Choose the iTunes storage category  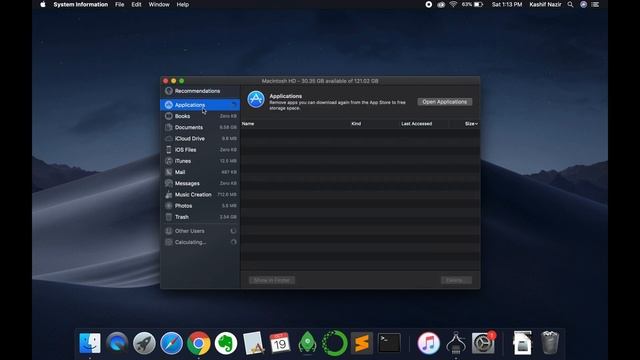pyautogui.click(x=200, y=161)
